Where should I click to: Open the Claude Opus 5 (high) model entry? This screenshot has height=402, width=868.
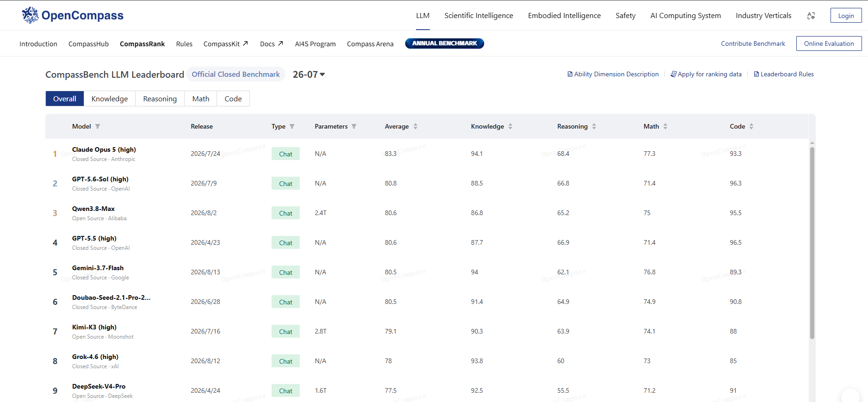104,149
